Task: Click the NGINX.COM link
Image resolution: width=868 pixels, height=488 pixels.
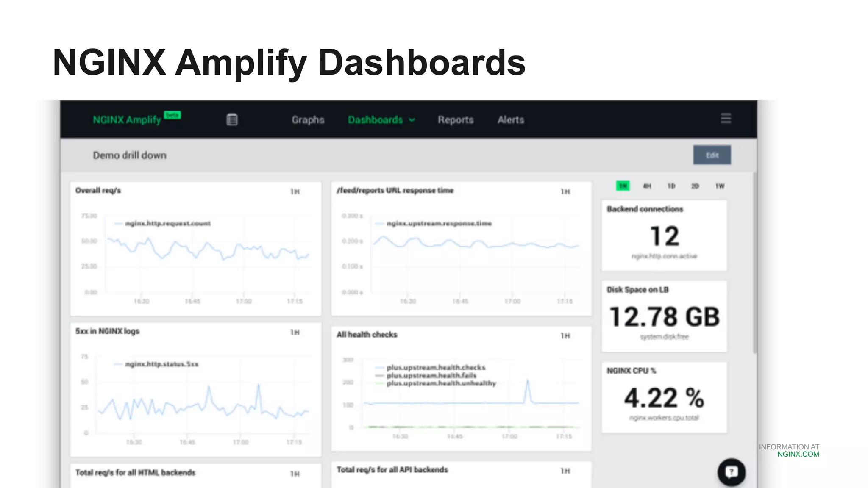Action: 798,454
